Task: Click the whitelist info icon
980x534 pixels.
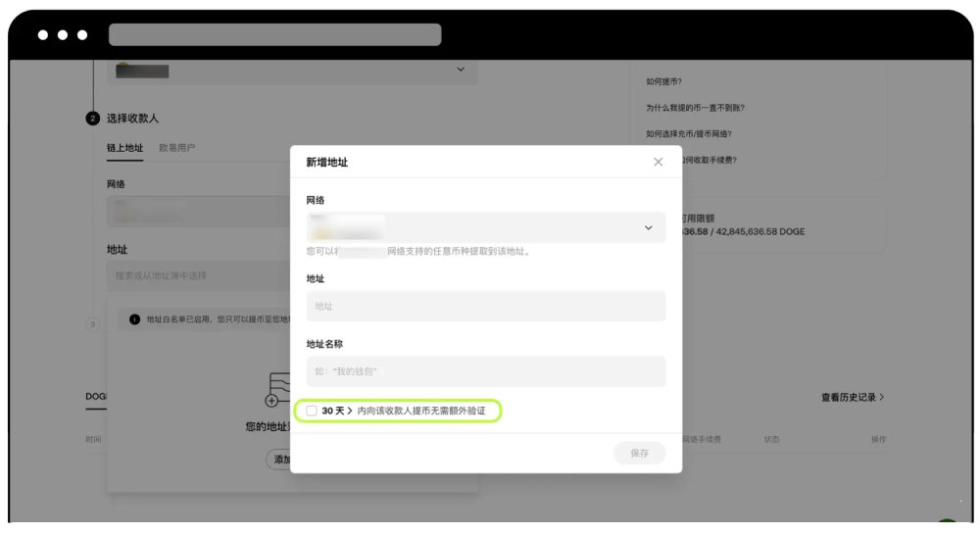Action: [x=134, y=319]
